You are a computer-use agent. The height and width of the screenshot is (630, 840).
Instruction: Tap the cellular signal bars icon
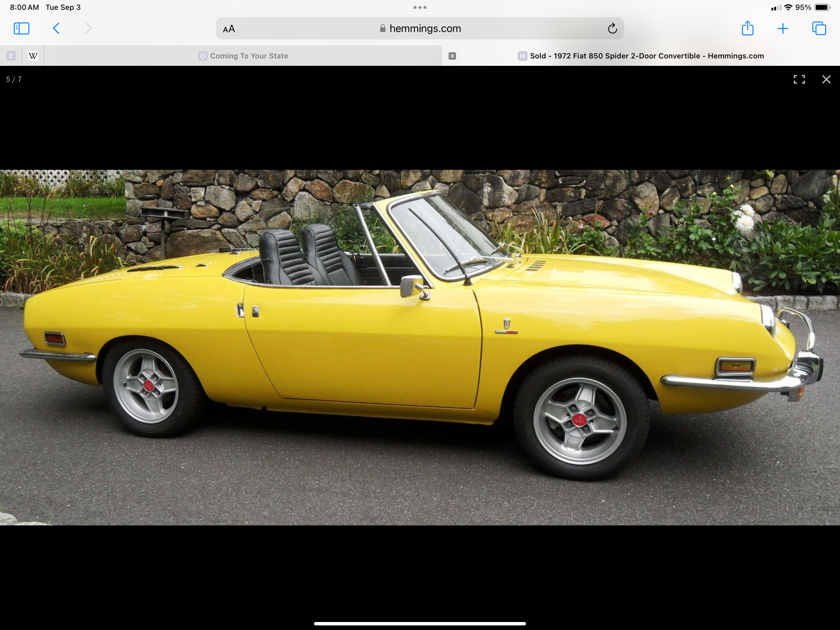click(776, 8)
